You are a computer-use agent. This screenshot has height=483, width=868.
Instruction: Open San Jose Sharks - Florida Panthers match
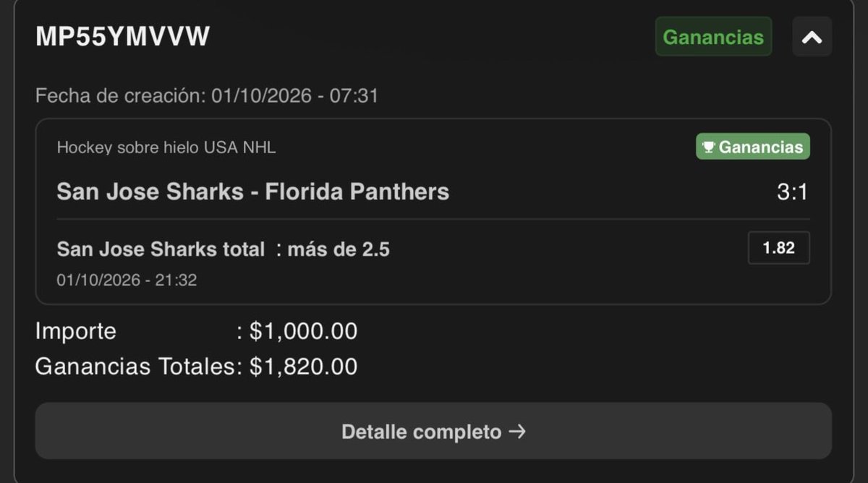click(252, 192)
